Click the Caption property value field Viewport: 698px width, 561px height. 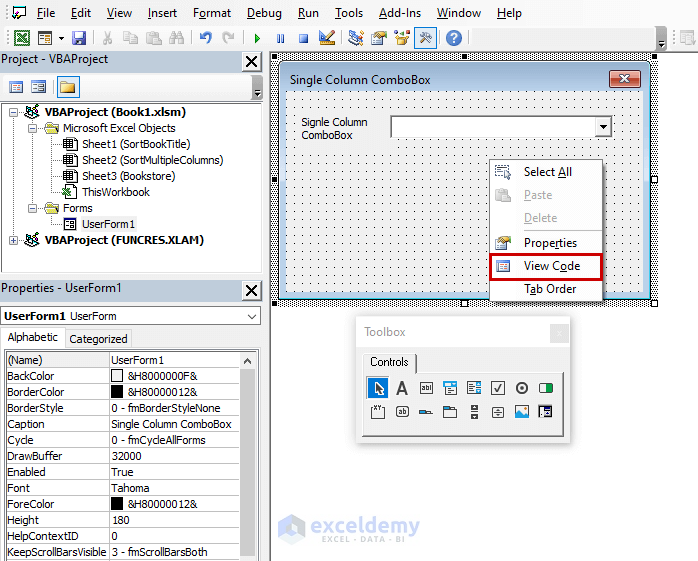(x=174, y=424)
